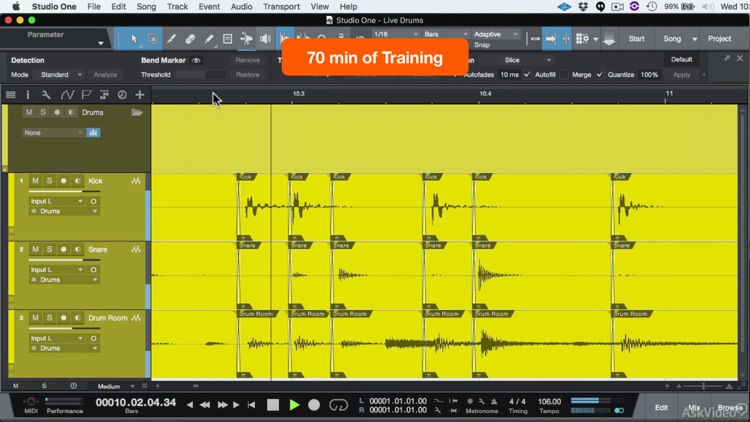Adjust Drum Room track volume fader
Screen dimensions: 750x422
click(64, 328)
